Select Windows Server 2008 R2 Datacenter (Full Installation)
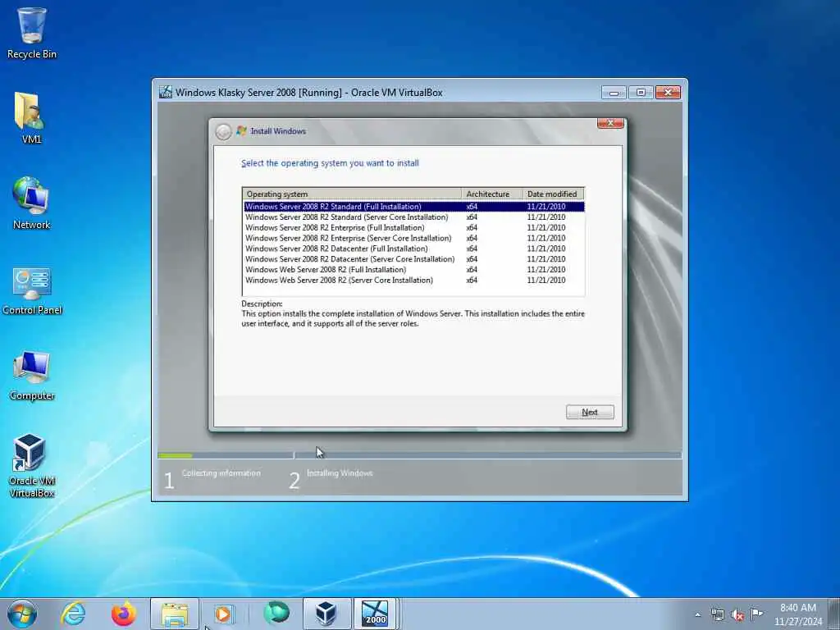The height and width of the screenshot is (630, 840). (413, 249)
